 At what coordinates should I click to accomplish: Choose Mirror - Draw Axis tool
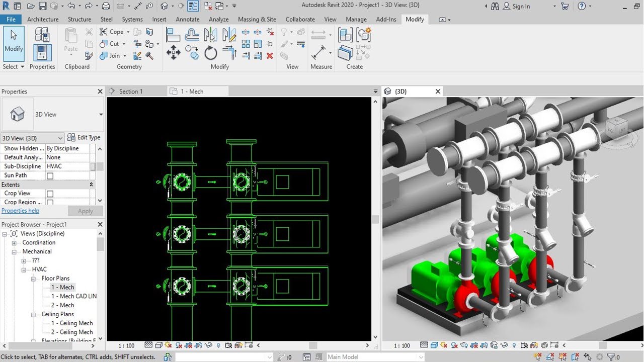[x=229, y=35]
